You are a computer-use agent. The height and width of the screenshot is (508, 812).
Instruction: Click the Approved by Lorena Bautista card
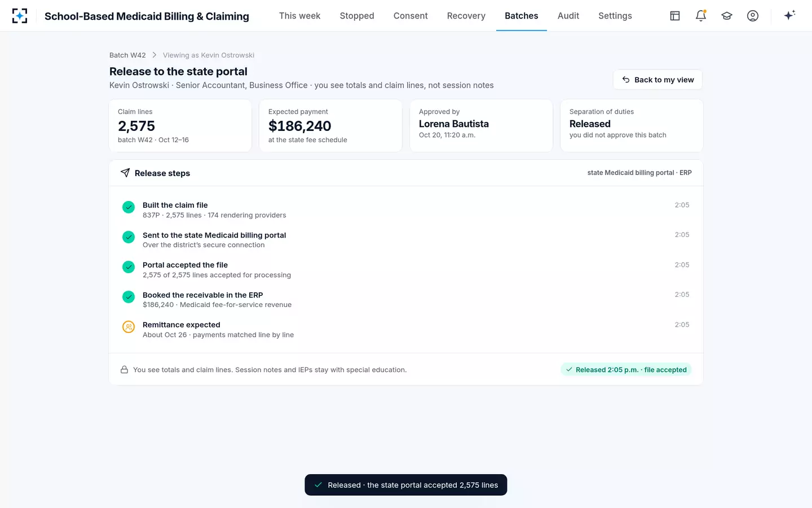click(x=481, y=125)
